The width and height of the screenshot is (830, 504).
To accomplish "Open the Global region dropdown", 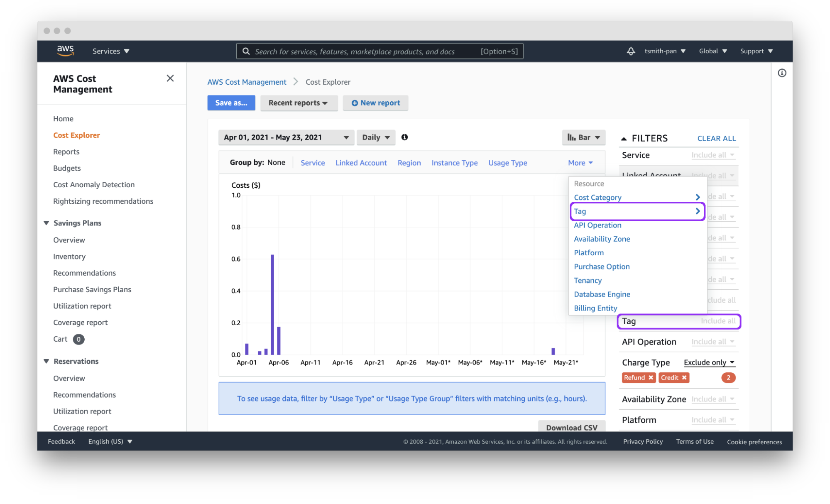I will tap(712, 51).
